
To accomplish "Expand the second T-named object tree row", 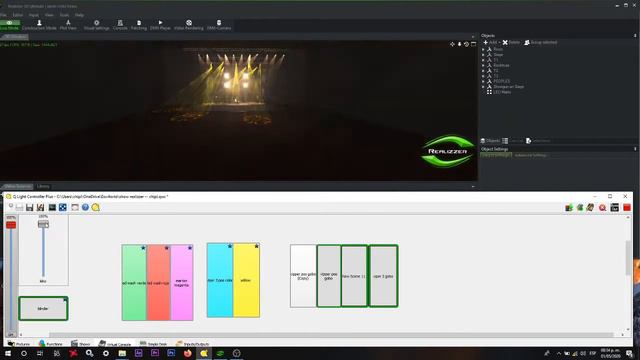I will (483, 71).
